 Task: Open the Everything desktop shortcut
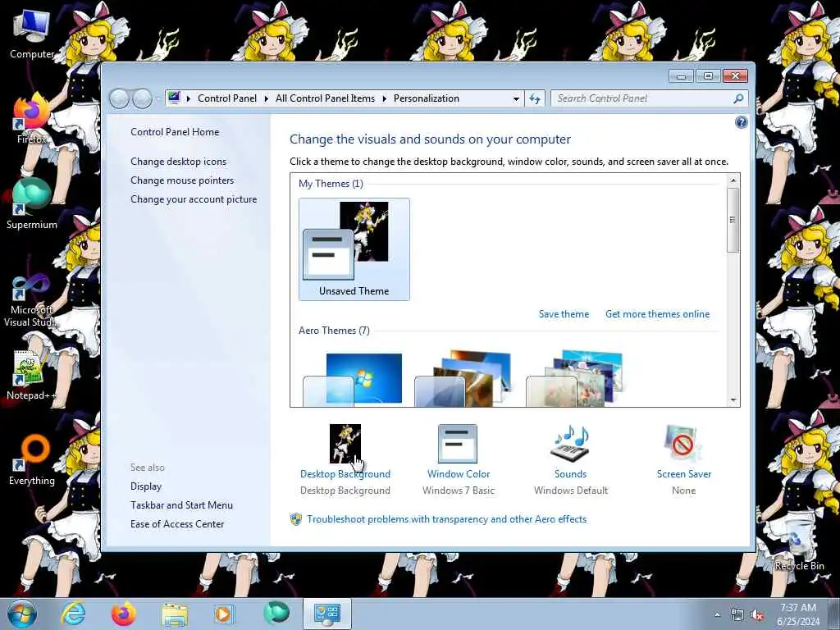click(32, 460)
